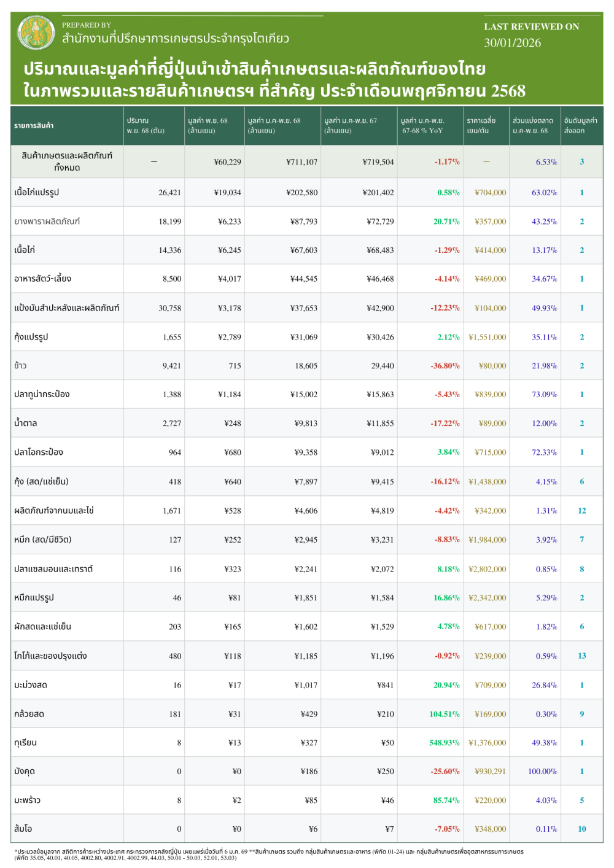Click the 'ยางพาราผลิตภัณฑ์' row label

pyautogui.click(x=47, y=222)
